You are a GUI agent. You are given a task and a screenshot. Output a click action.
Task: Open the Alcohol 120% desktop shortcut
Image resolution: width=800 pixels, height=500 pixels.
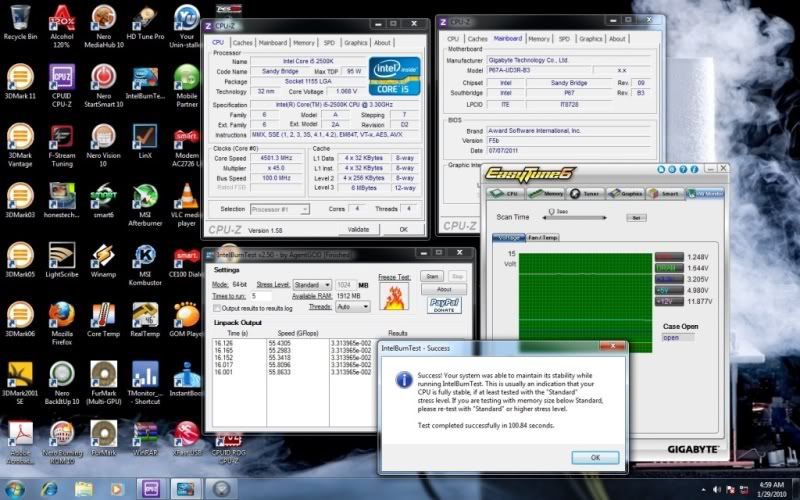click(62, 26)
